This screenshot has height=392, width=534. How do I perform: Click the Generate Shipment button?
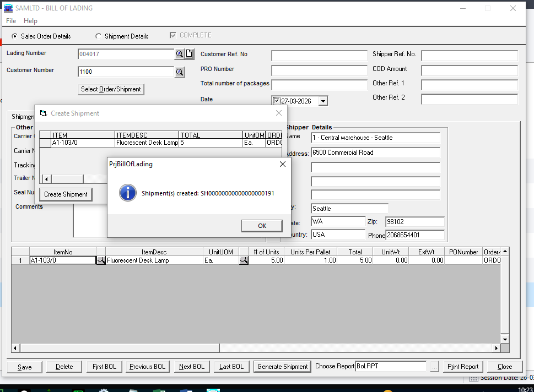pyautogui.click(x=282, y=367)
